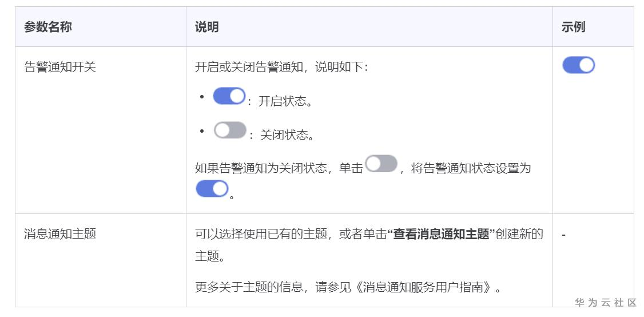This screenshot has width=644, height=317.
Task: Click the 示例 column header
Action: click(x=573, y=27)
